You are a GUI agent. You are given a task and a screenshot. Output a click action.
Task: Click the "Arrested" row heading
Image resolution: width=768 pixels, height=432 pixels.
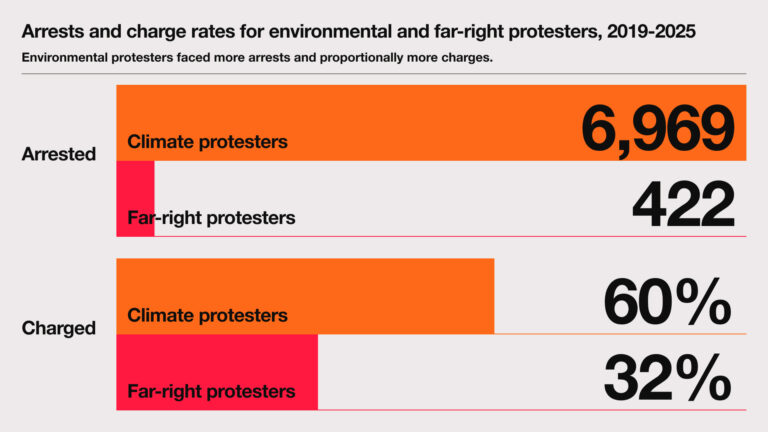tap(59, 154)
